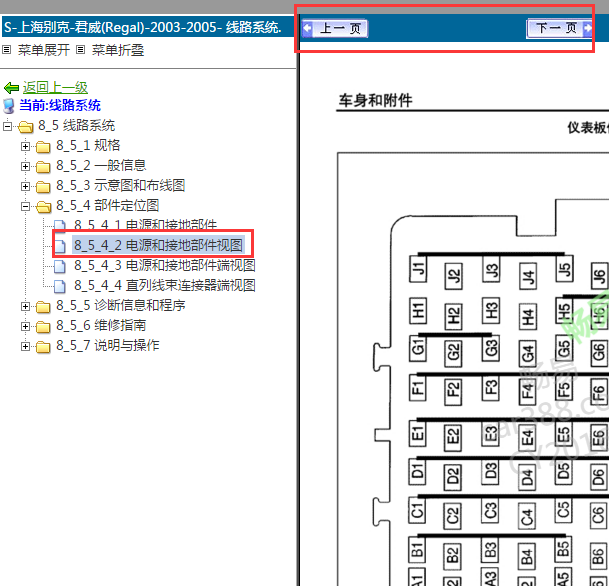Viewport: 609px width, 586px height.
Task: Click the 8_5_4_1 document page icon
Action: pyautogui.click(x=59, y=226)
